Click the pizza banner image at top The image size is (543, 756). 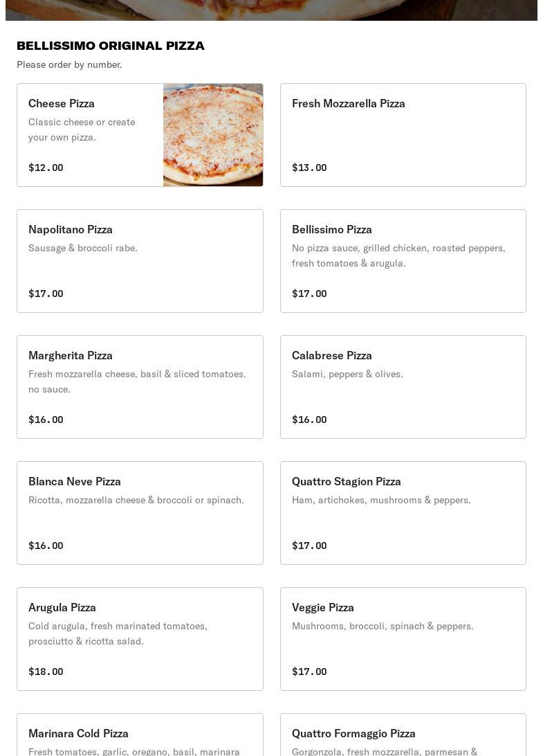(271, 10)
